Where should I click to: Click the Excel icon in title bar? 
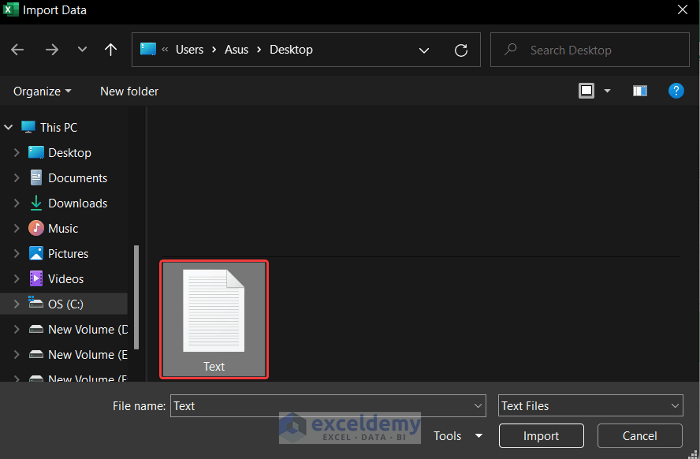pos(10,9)
